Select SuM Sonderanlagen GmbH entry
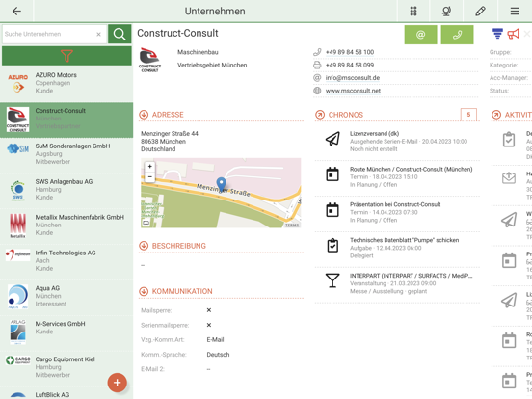 pos(66,154)
